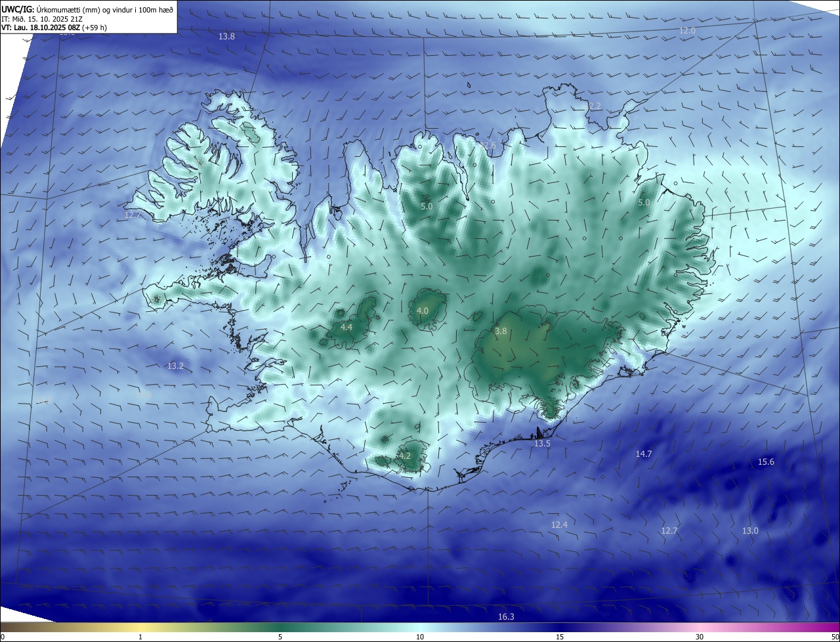Click the 4.0 value on the glacier
This screenshot has width=840, height=642.
tap(423, 310)
